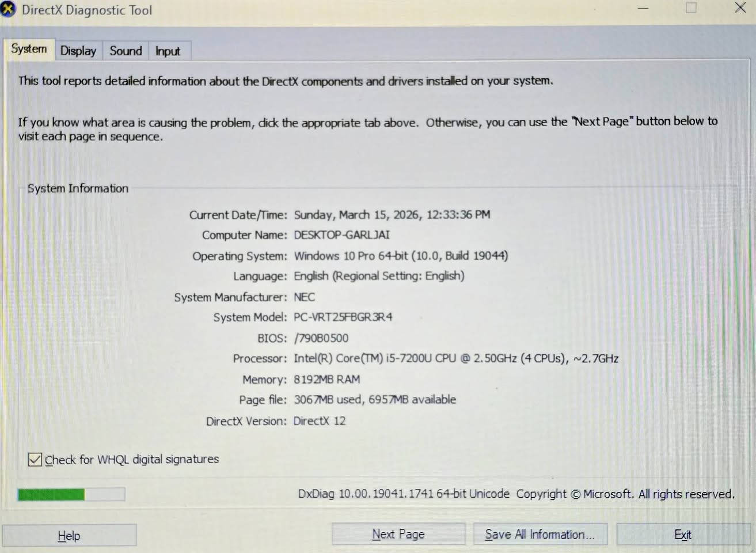Click the Next Page button

tap(398, 535)
